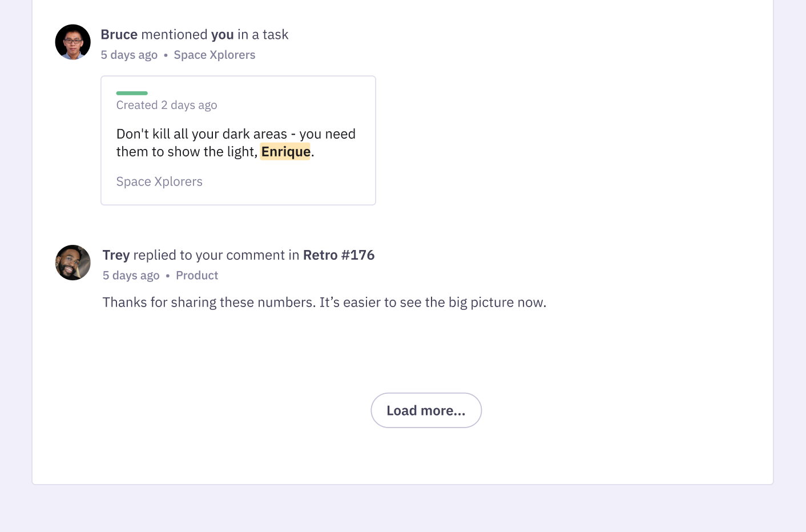Click the Space Xplorers label inside the task card
Screen dimensions: 806x532
(x=159, y=181)
